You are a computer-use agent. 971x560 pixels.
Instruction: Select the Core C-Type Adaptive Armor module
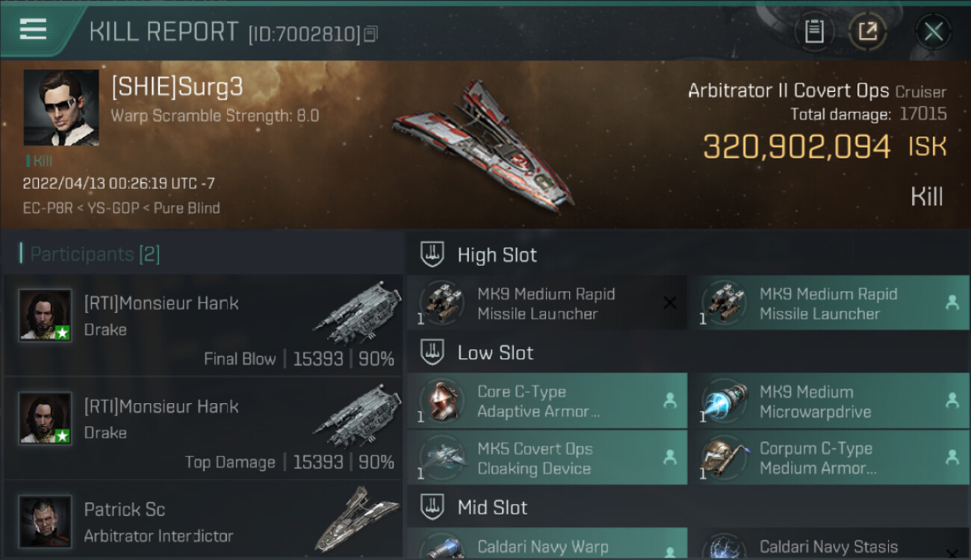[x=547, y=401]
